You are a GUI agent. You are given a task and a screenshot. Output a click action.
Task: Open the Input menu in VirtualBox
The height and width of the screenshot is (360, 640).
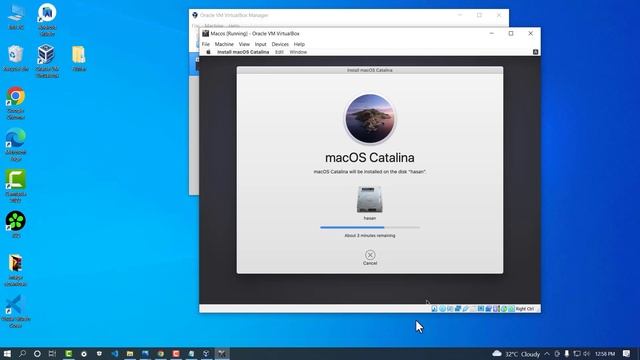(x=260, y=44)
